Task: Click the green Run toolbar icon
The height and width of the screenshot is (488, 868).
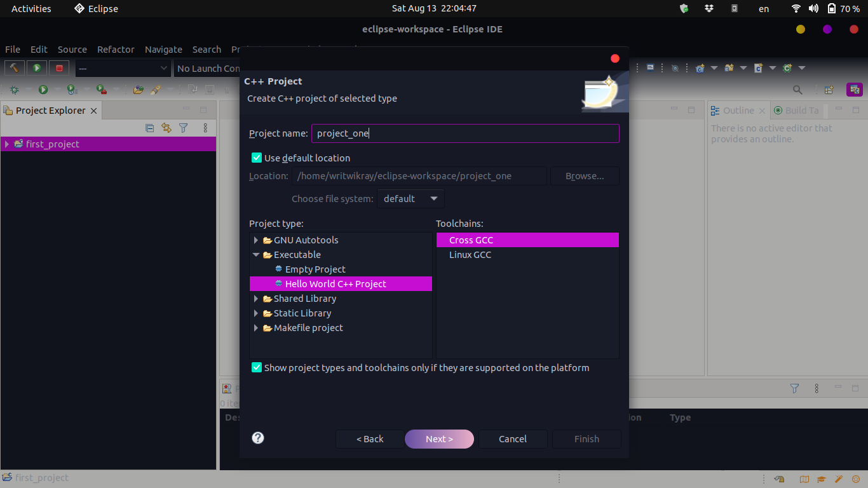Action: (x=37, y=68)
